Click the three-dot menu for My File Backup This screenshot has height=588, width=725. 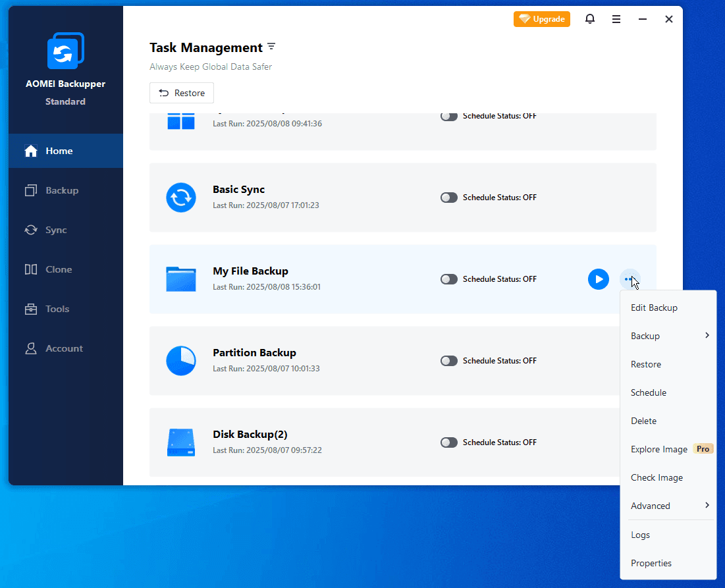coord(630,279)
